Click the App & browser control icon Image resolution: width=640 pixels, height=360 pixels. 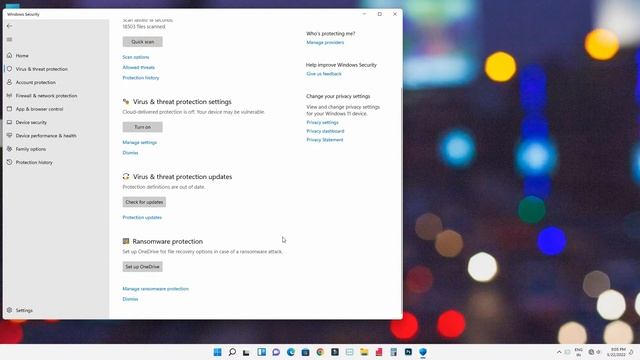(9, 109)
